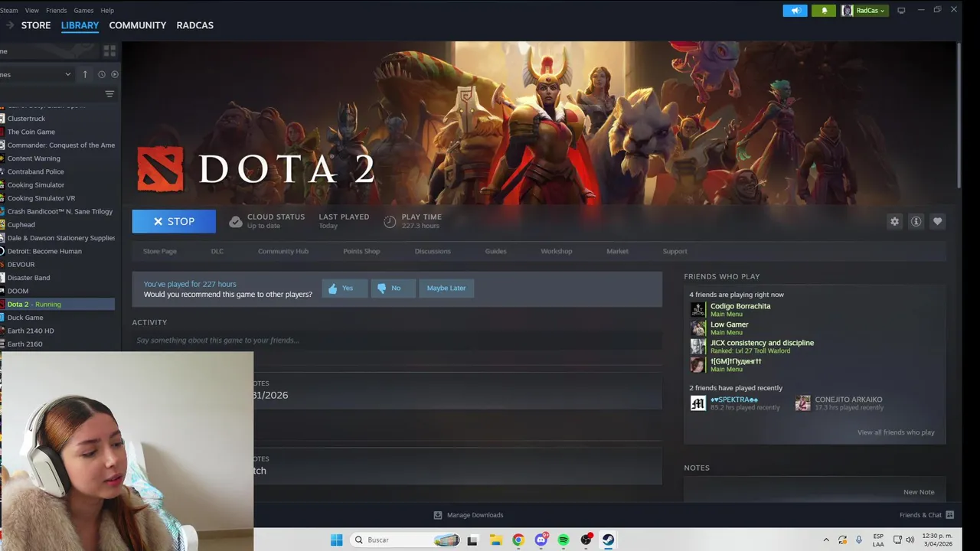Stop the running Dota 2 game
The image size is (980, 551).
(x=174, y=221)
